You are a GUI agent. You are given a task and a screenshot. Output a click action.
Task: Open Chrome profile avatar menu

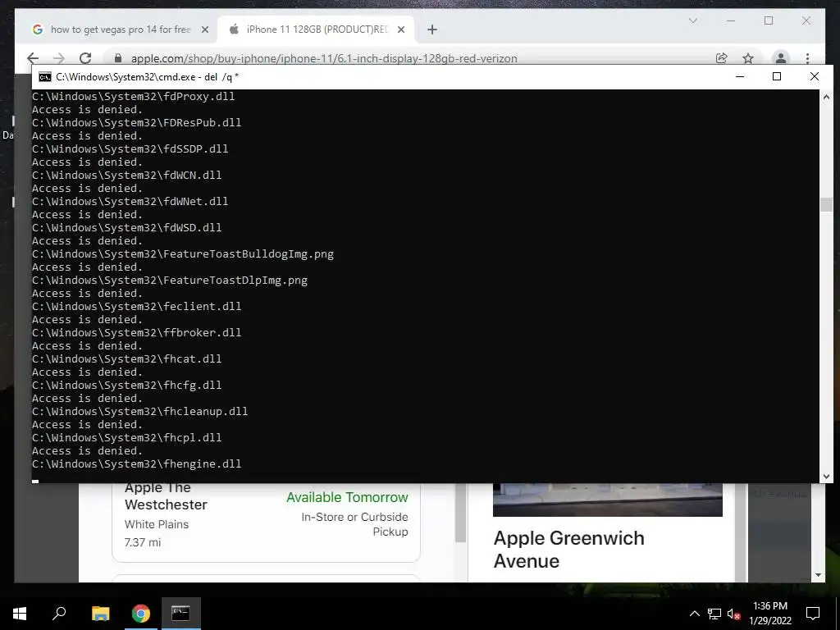coord(781,58)
